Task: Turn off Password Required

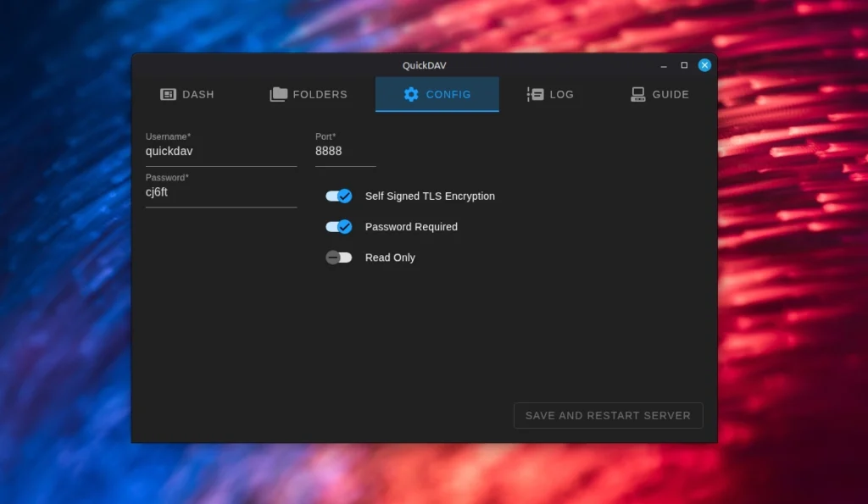Action: (338, 226)
